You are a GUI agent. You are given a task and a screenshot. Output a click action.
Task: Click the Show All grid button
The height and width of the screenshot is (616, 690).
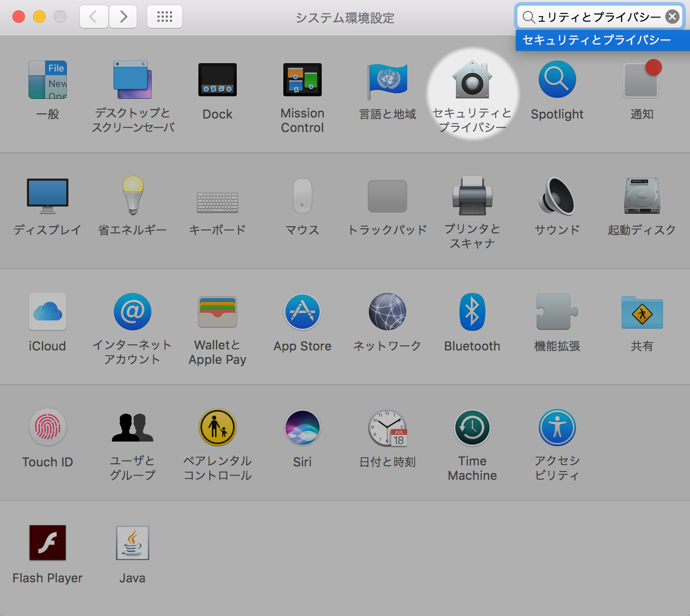click(165, 17)
